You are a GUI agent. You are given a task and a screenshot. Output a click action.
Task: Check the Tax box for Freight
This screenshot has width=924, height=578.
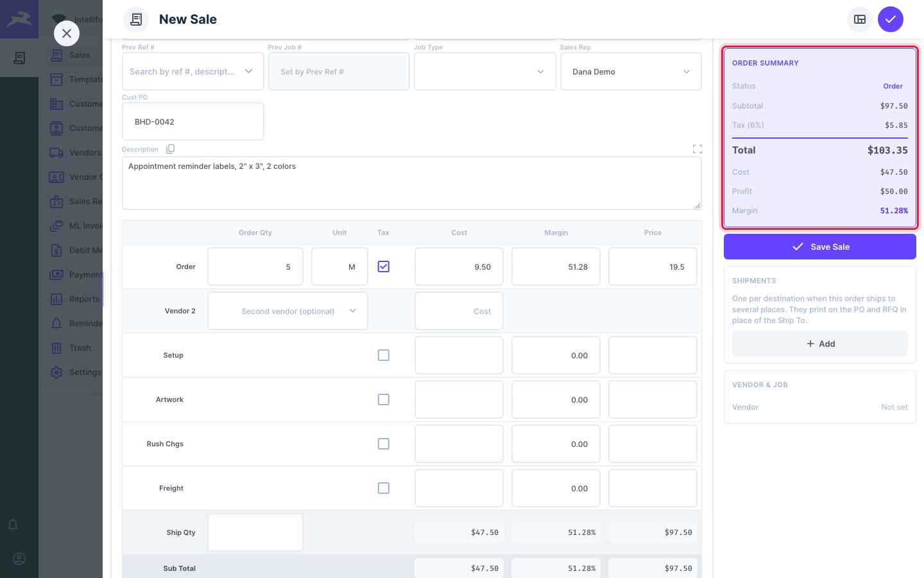384,488
